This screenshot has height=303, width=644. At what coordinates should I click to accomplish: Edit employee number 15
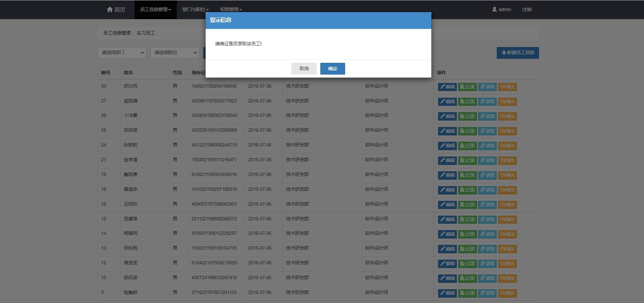tap(447, 219)
